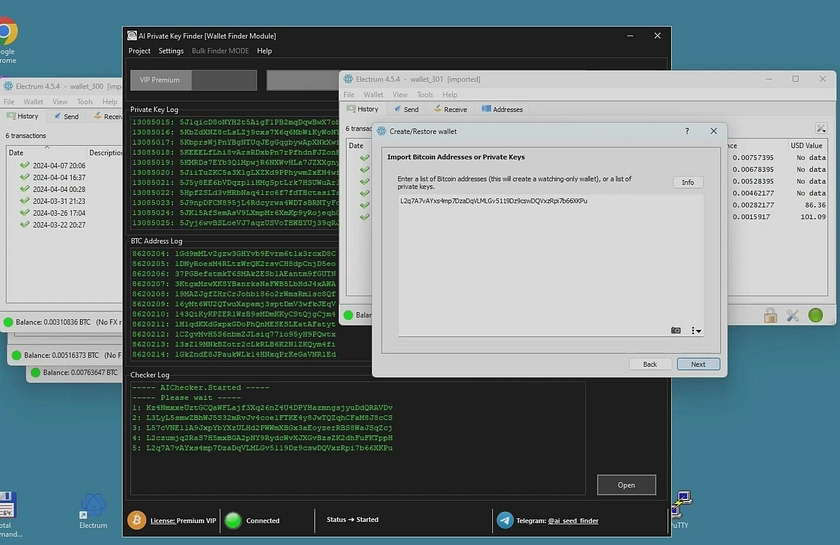This screenshot has height=545, width=840.
Task: Click green status icon beside Balance 0.00516373 BTC
Action: coord(16,355)
